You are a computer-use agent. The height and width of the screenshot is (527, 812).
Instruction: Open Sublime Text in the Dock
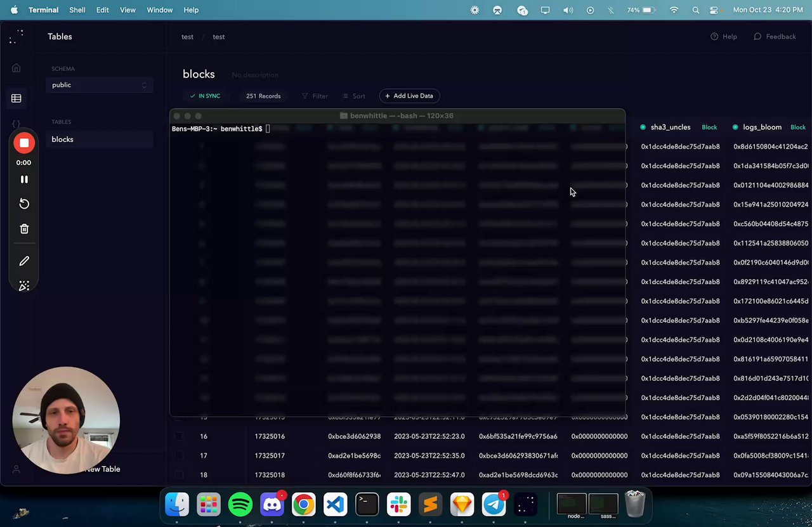tap(431, 504)
